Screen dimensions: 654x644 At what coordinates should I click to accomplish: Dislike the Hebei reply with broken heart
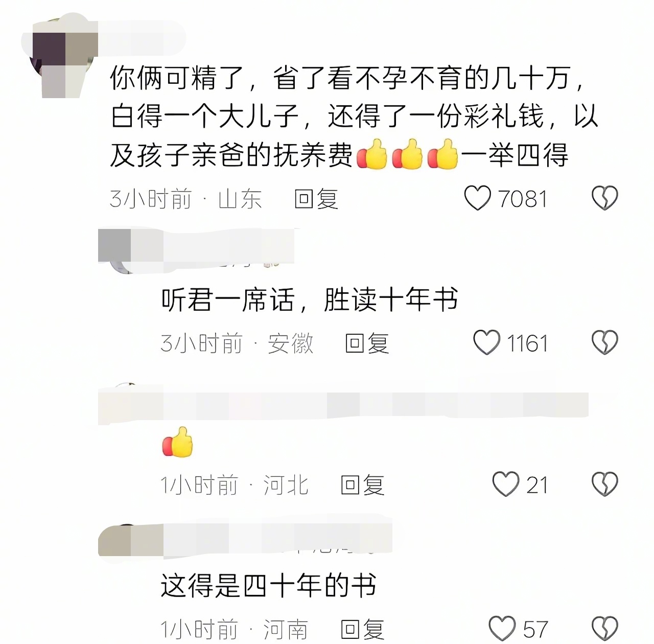[x=605, y=484]
